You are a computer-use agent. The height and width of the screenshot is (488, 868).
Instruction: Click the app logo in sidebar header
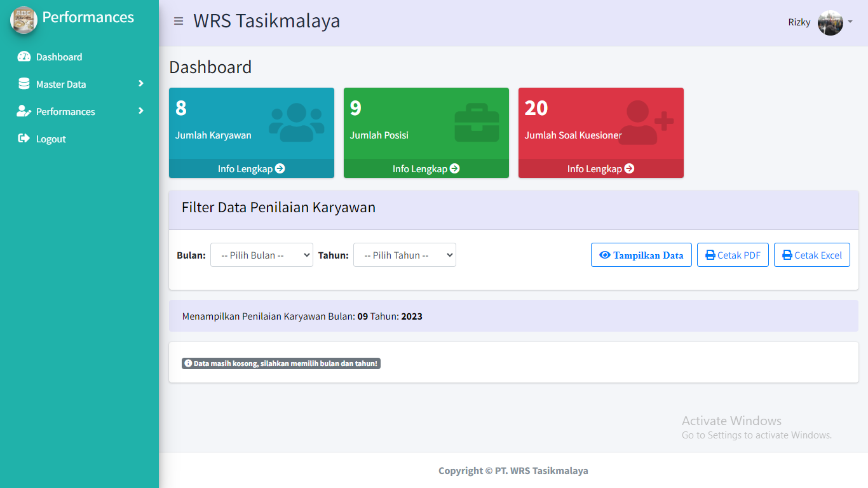[24, 19]
